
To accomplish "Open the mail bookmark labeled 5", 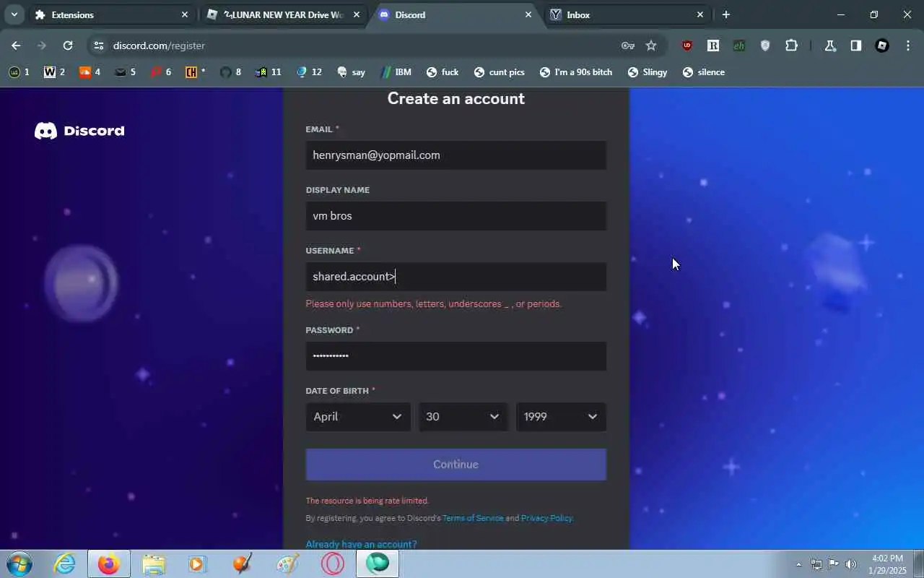I will pyautogui.click(x=125, y=72).
